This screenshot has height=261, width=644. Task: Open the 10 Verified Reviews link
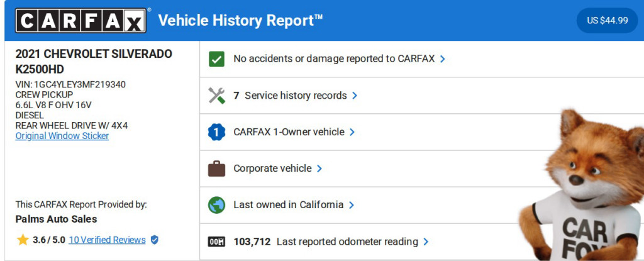[x=107, y=240]
